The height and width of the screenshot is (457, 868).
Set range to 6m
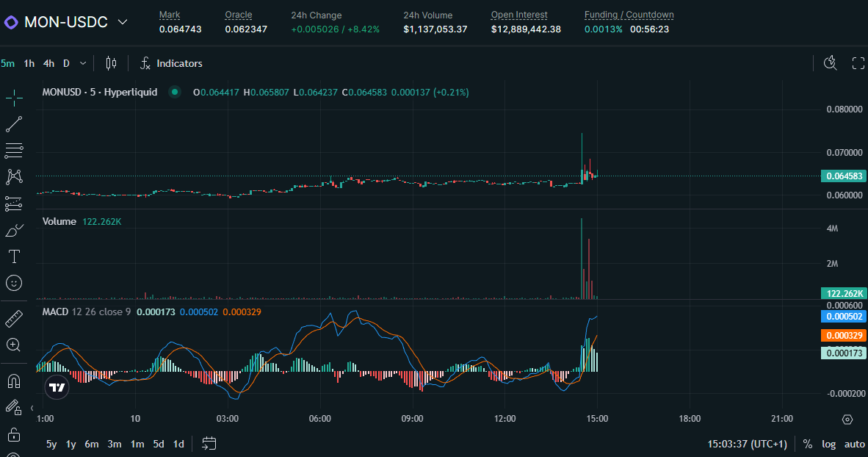point(92,444)
